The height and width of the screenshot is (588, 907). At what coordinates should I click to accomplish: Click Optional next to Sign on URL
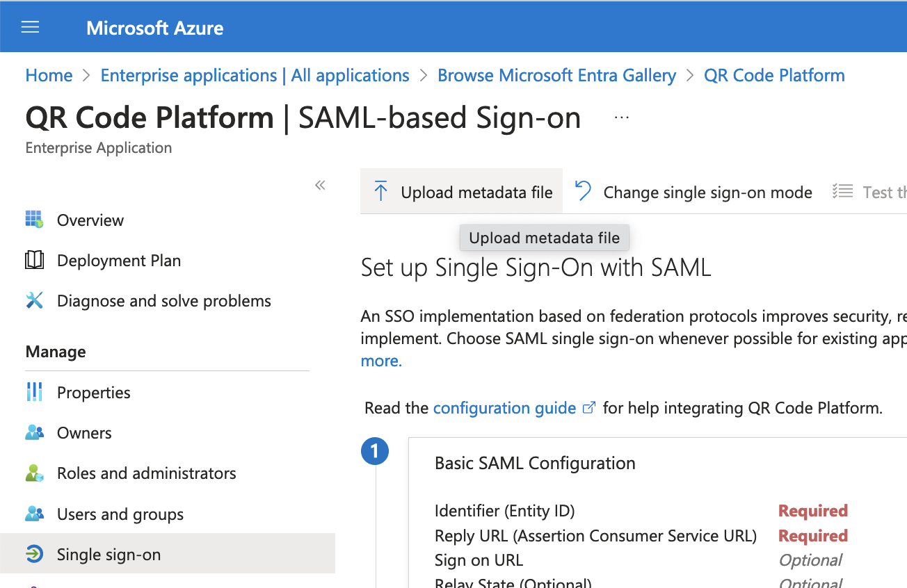[x=810, y=560]
